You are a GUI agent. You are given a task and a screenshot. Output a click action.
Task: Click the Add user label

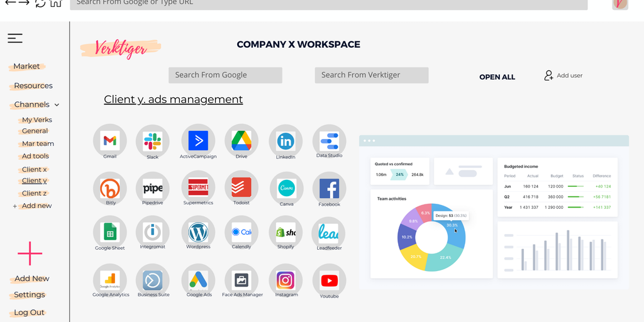click(570, 75)
